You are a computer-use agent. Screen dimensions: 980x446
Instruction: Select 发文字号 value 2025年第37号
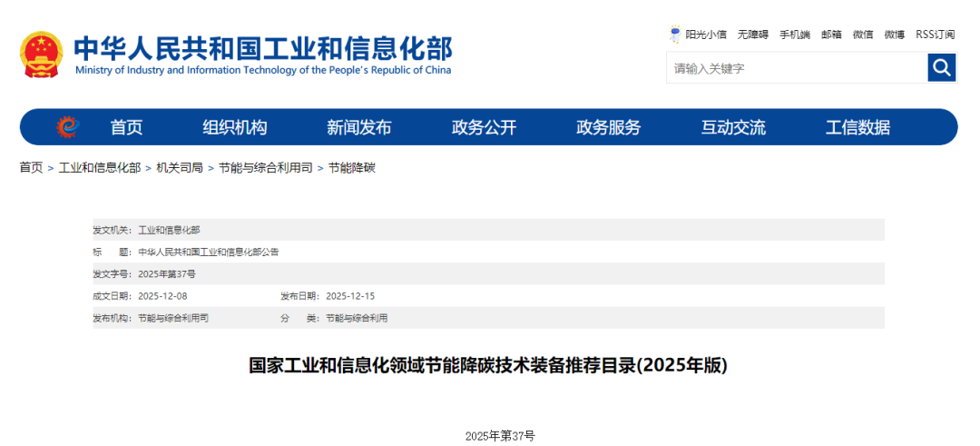(167, 274)
